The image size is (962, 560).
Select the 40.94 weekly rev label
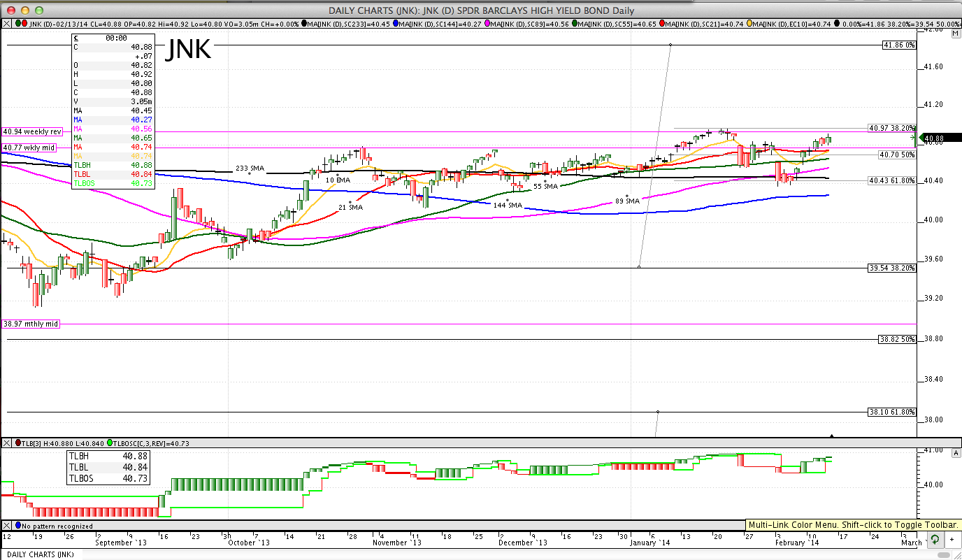pyautogui.click(x=32, y=131)
